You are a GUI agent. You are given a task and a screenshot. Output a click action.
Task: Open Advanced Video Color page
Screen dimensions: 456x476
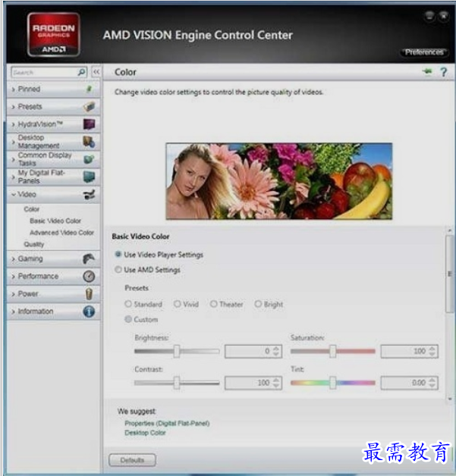tap(61, 233)
